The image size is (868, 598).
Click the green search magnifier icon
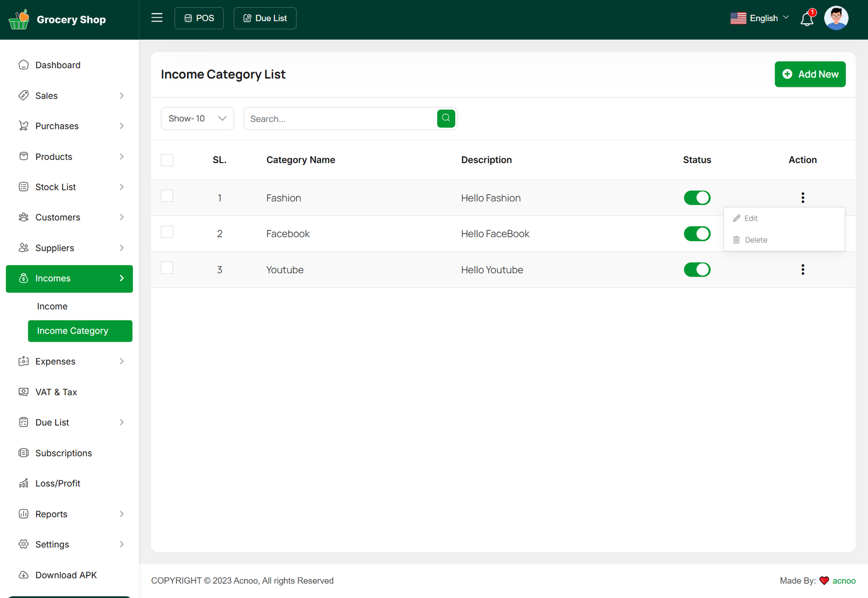(445, 118)
